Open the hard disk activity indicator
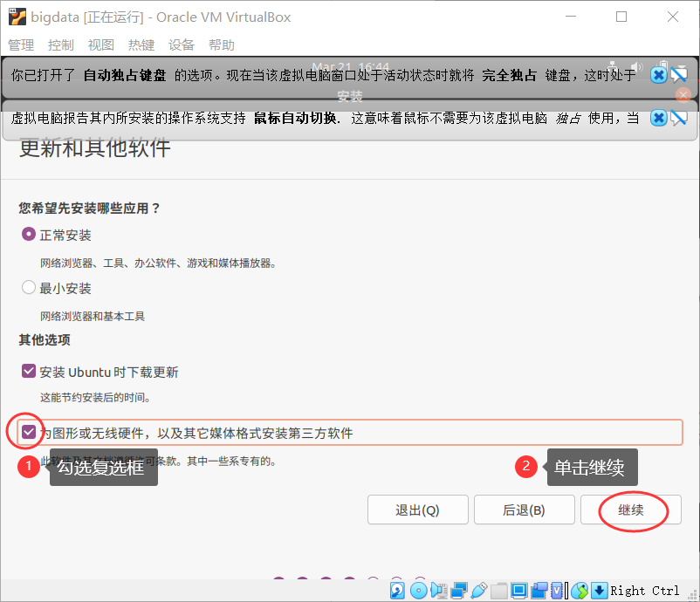 397,591
